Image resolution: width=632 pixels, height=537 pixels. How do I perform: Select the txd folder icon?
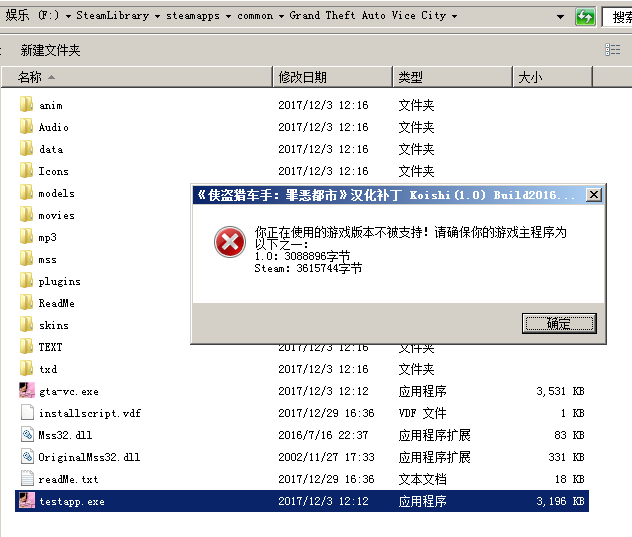coord(26,368)
